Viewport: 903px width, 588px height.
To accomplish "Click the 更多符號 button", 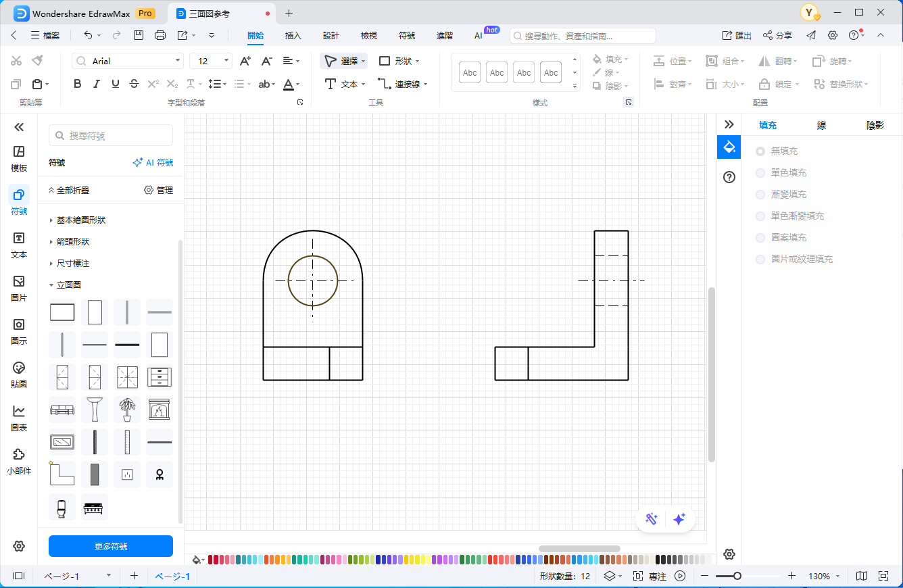I will (111, 546).
